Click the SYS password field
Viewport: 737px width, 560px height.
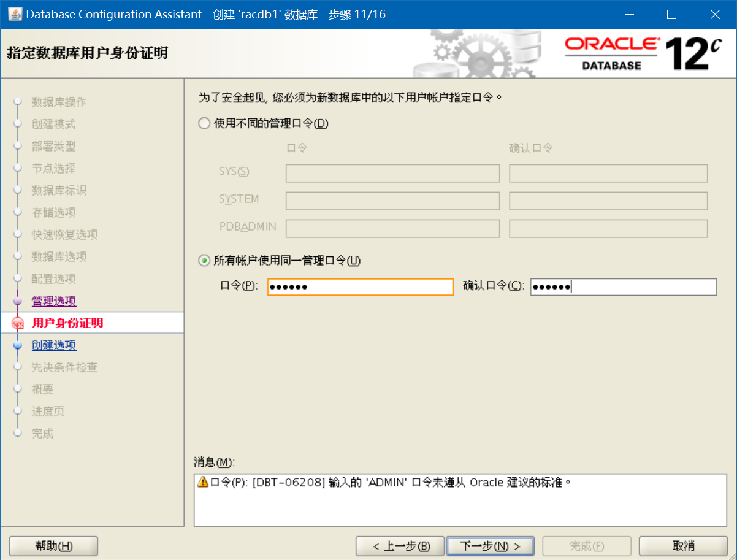tap(392, 174)
